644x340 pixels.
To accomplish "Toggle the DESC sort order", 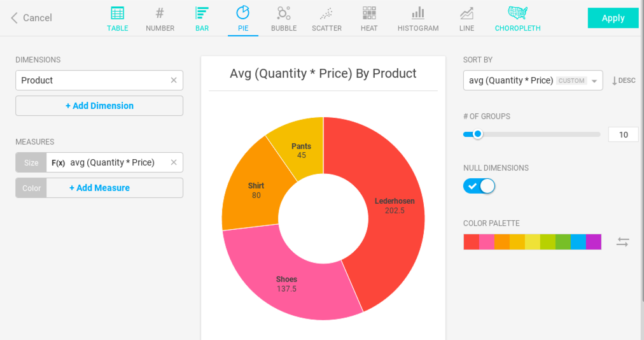I will [623, 81].
